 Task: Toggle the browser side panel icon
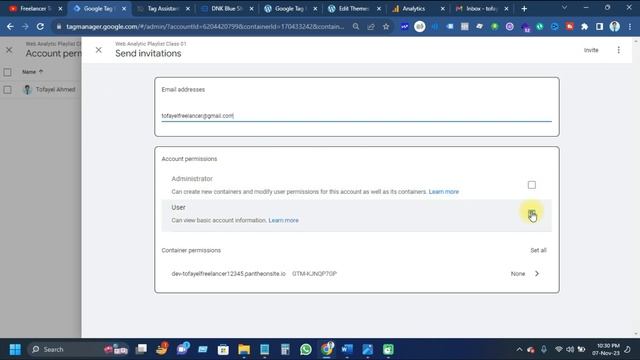(x=599, y=27)
